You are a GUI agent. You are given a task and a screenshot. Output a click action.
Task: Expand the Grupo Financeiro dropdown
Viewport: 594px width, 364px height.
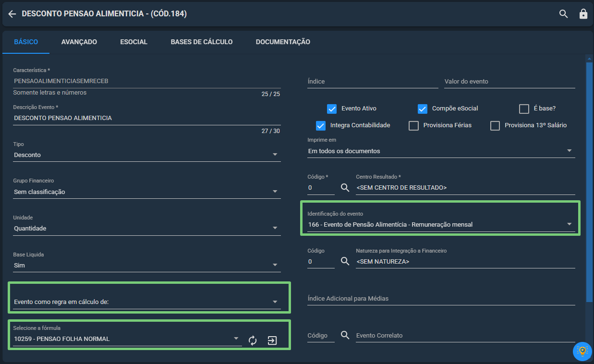tap(146, 192)
